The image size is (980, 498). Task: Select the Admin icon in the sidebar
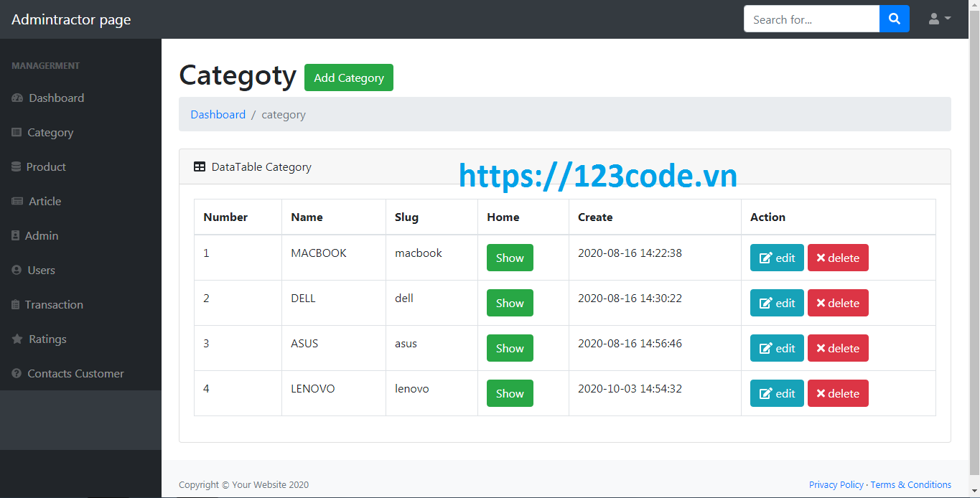tap(16, 235)
